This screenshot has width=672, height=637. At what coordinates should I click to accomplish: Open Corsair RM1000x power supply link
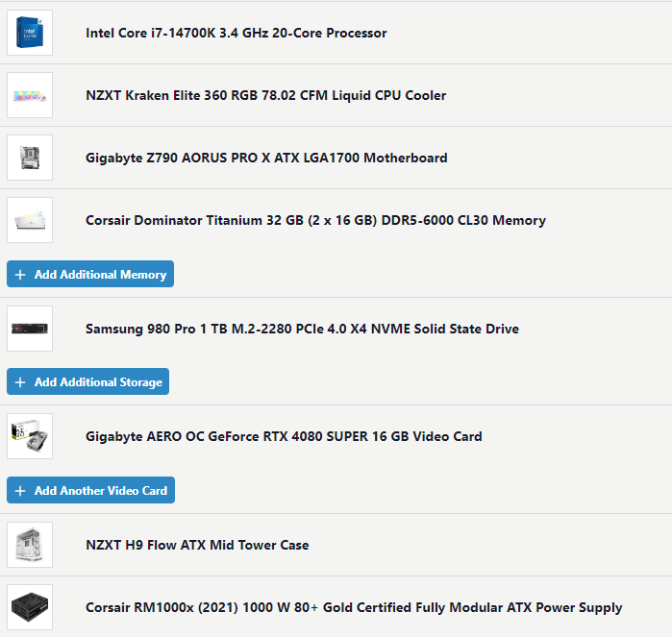click(x=354, y=607)
